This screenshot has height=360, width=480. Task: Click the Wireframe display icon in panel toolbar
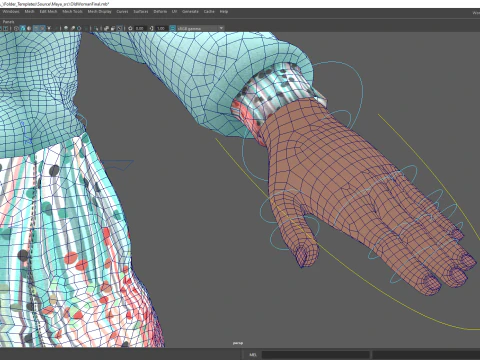coord(16,28)
